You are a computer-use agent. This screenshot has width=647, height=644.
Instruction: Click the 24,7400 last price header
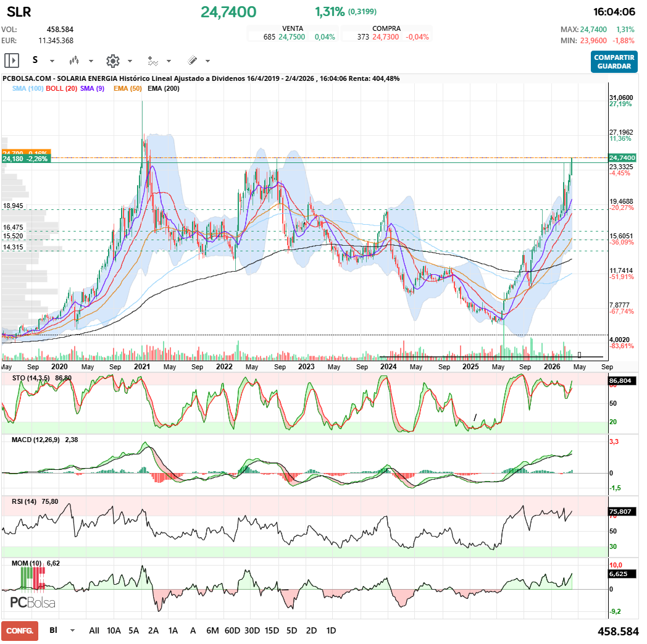click(228, 12)
